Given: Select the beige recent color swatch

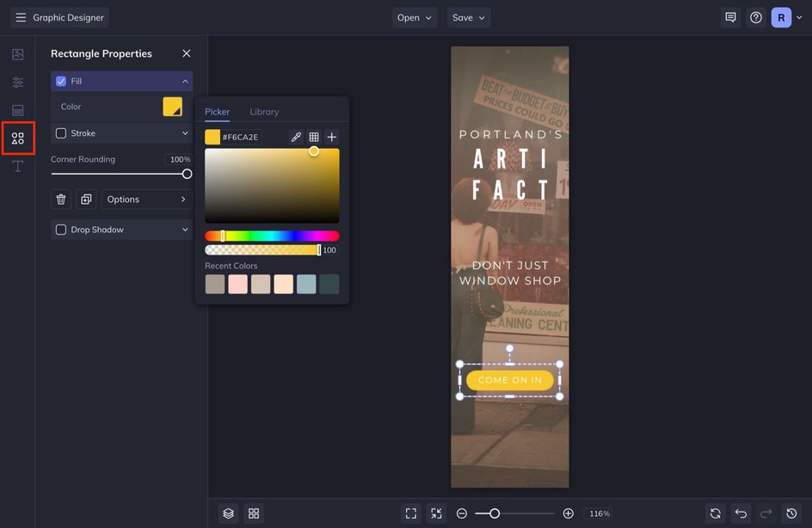Looking at the screenshot, I should pos(261,284).
